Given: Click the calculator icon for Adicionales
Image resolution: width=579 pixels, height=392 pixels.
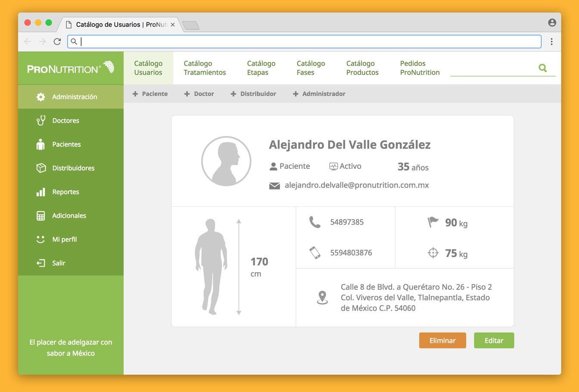Looking at the screenshot, I should (41, 216).
